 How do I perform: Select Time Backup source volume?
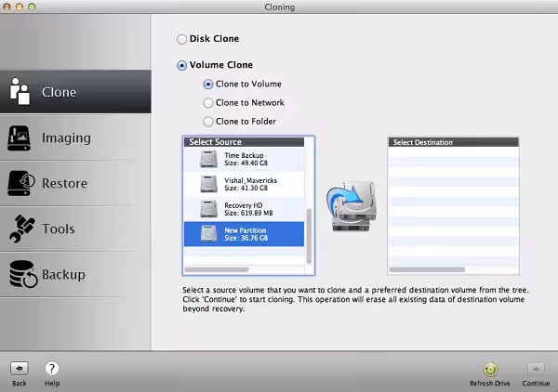[x=244, y=159]
